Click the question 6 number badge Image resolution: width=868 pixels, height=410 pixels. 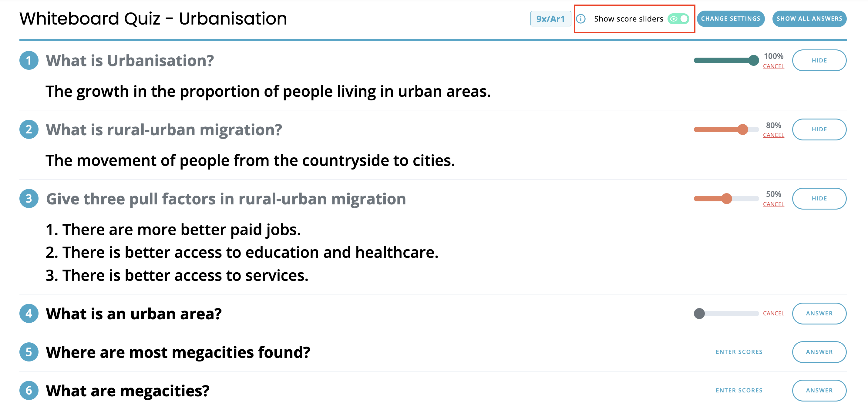29,391
